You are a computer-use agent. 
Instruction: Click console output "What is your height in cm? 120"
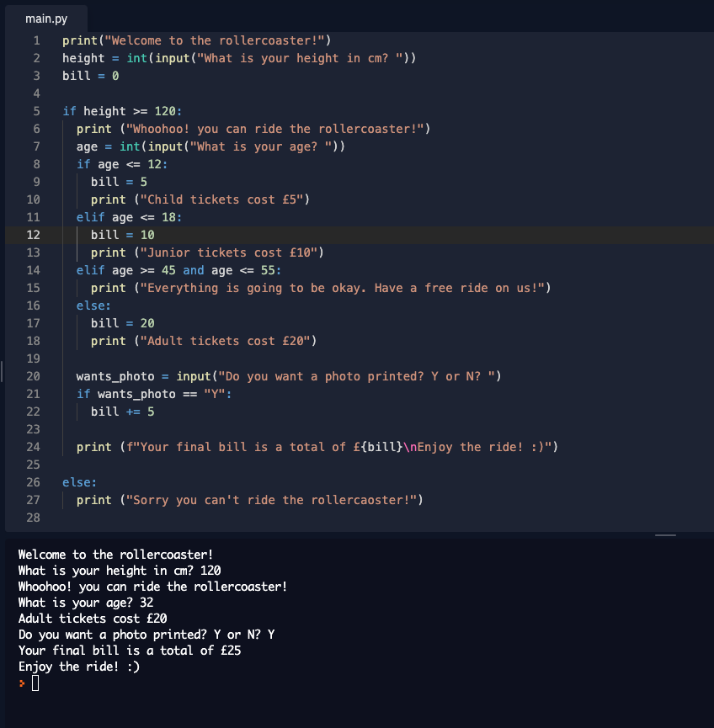(120, 571)
